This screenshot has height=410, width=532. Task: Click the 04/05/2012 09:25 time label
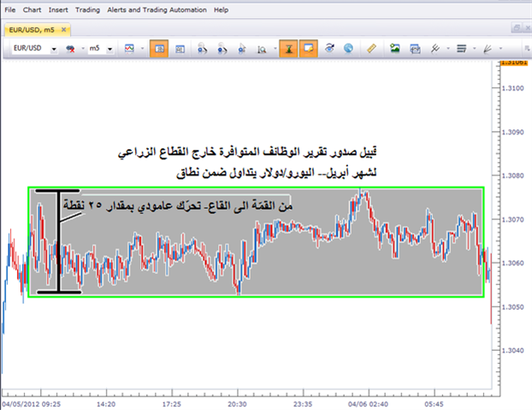click(x=31, y=404)
